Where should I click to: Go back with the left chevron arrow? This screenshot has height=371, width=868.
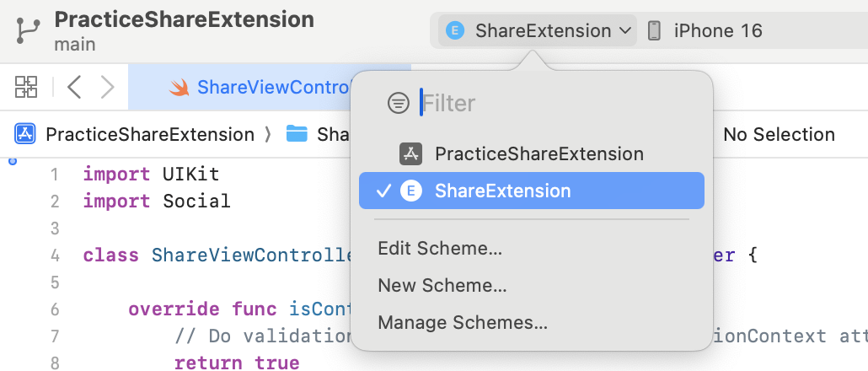(74, 86)
